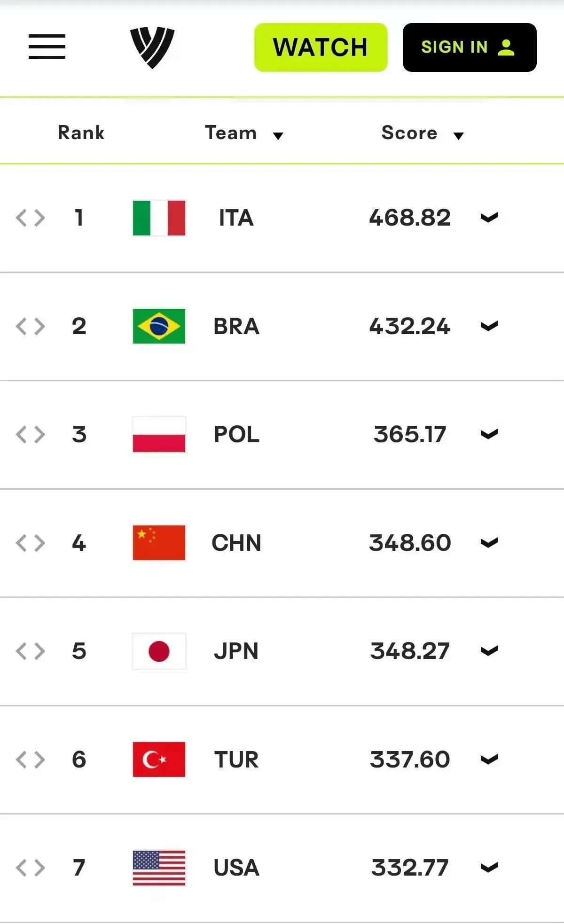Expand the CHN row details chevron

pyautogui.click(x=489, y=543)
